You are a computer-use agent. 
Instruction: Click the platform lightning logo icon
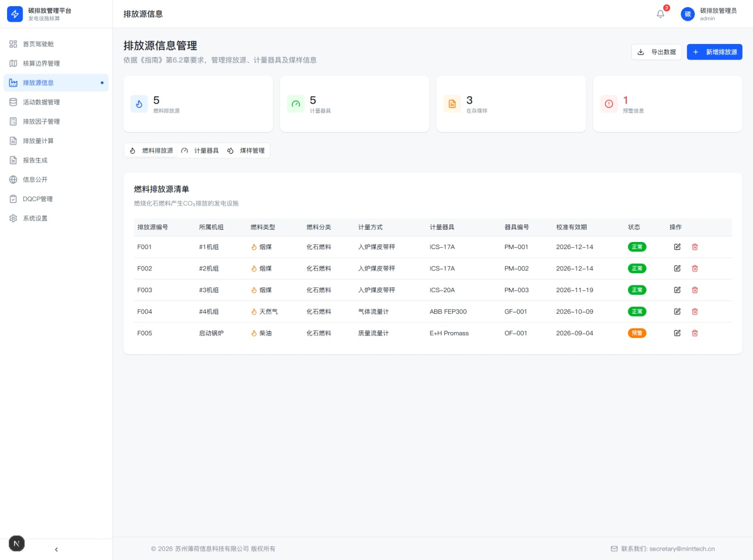point(15,14)
